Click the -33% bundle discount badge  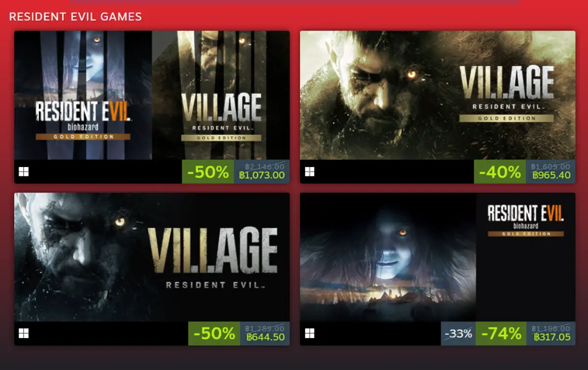click(x=458, y=333)
